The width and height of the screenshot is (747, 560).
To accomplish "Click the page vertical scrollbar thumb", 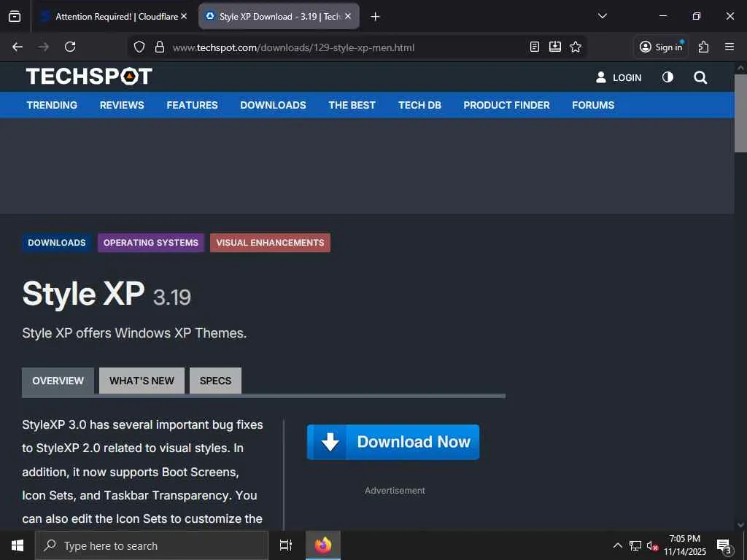I will pyautogui.click(x=740, y=113).
